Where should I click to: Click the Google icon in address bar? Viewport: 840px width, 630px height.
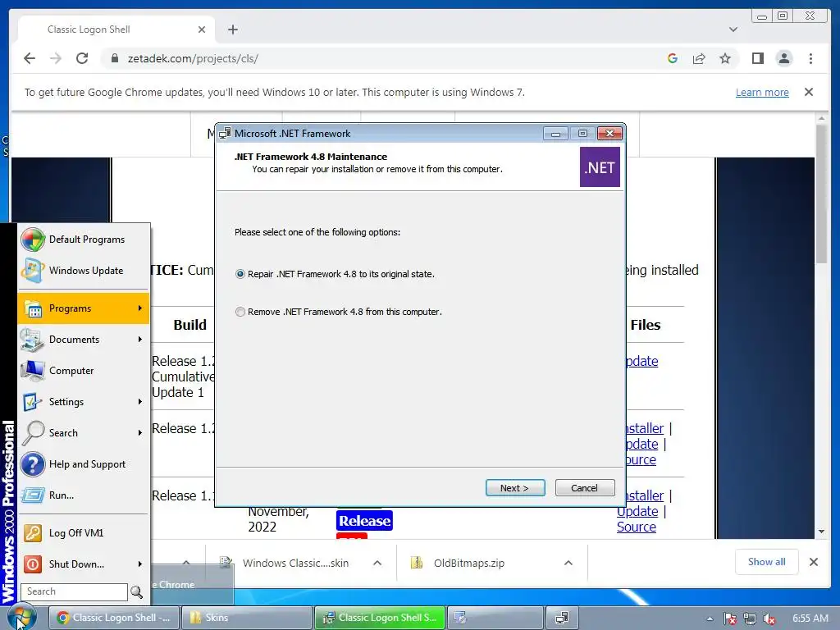tap(673, 58)
